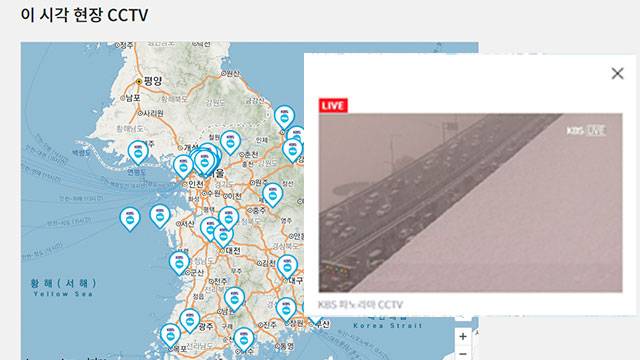
Task: Open the CCTV marker beside 인천
Action: click(183, 167)
